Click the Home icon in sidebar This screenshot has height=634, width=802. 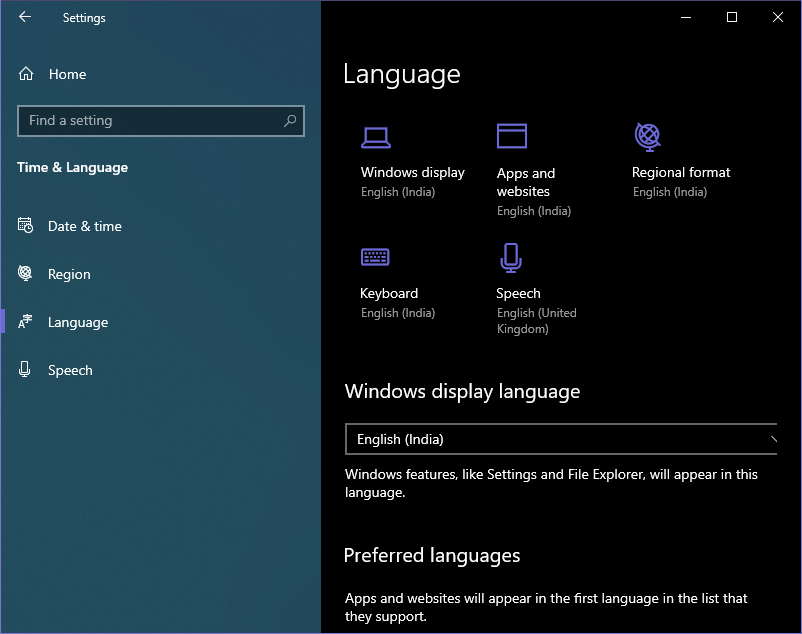(x=26, y=74)
